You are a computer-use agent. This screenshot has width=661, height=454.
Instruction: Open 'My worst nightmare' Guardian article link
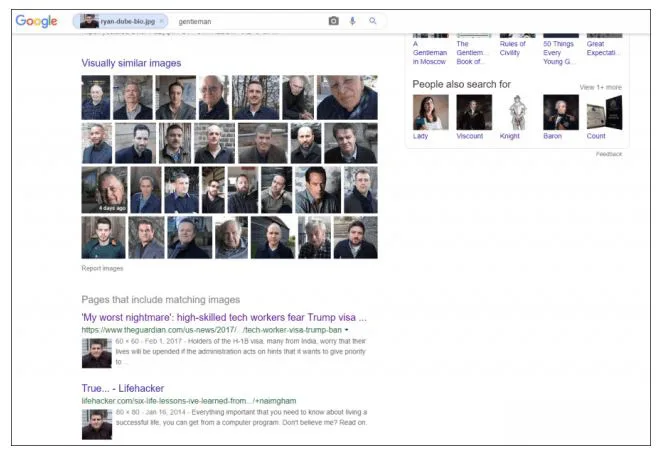(x=224, y=317)
